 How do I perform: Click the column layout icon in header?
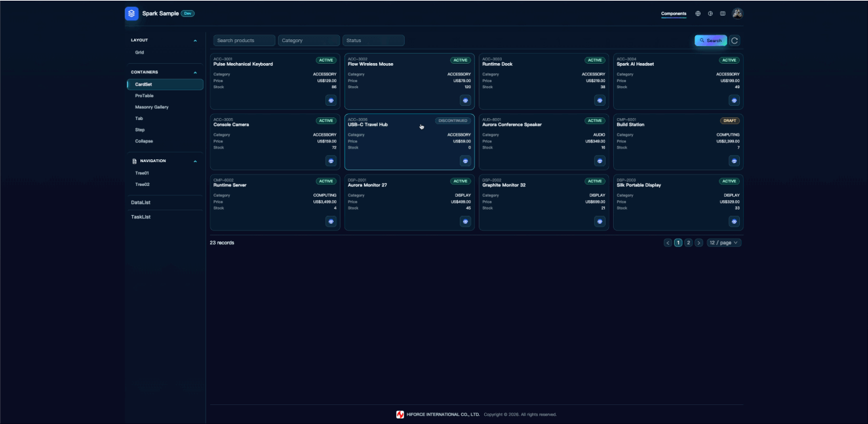[x=722, y=14]
